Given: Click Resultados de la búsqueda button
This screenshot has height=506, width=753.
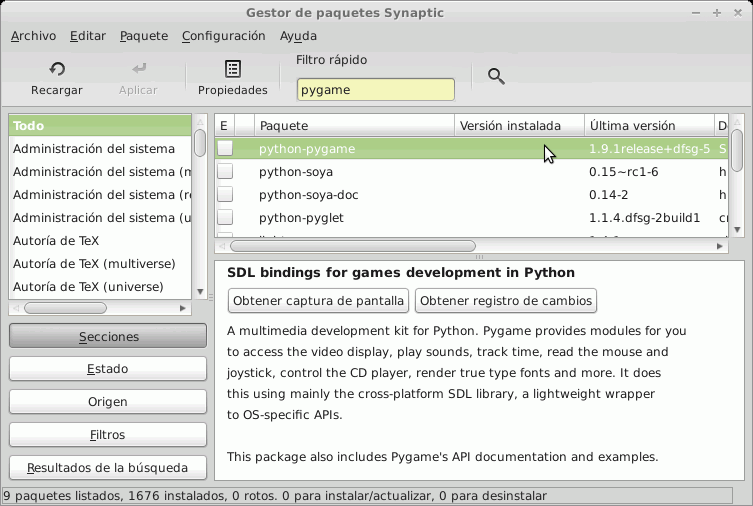Looking at the screenshot, I should [108, 468].
